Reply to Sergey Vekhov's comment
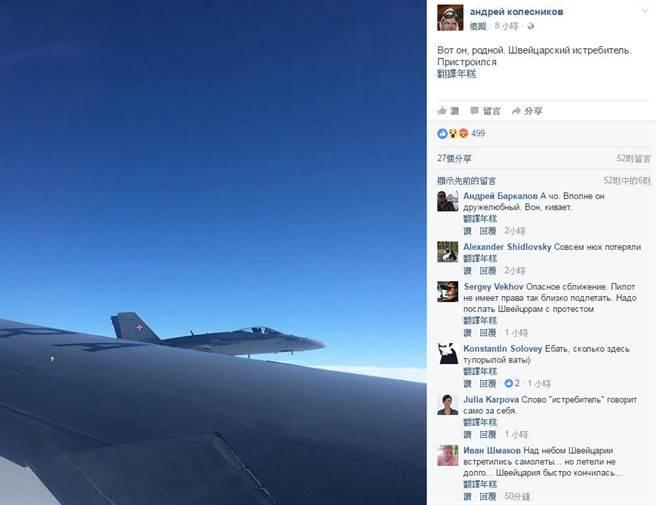This screenshot has width=656, height=505. click(488, 333)
